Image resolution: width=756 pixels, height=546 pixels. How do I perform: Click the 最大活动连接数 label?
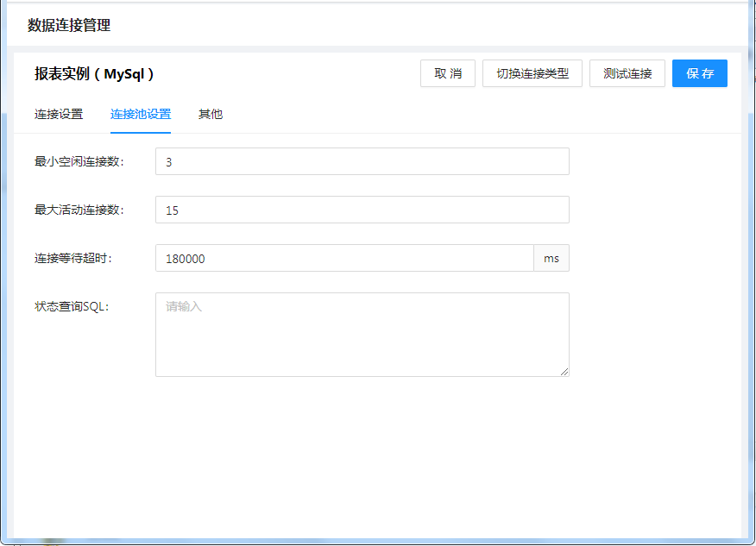[x=79, y=210]
